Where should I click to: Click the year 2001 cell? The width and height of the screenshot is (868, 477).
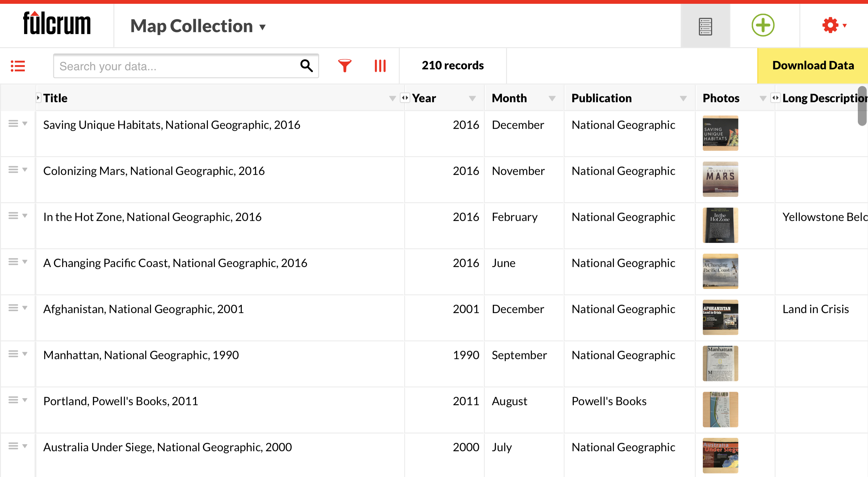tap(466, 309)
